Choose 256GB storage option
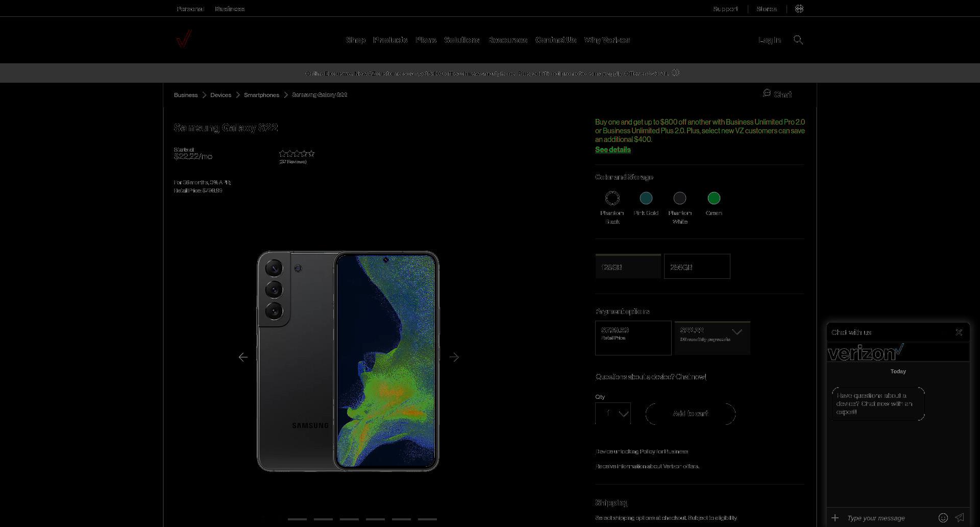This screenshot has width=980, height=527. [x=697, y=267]
